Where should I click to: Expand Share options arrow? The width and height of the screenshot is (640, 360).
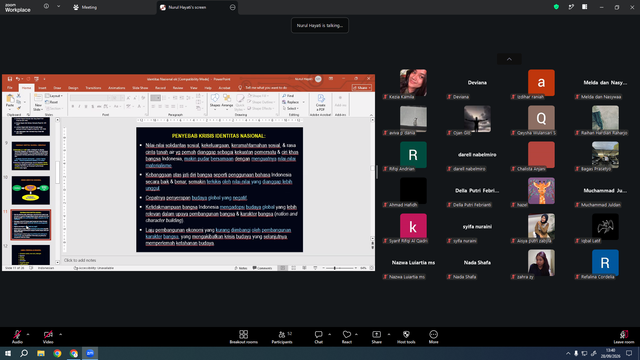pyautogui.click(x=389, y=334)
